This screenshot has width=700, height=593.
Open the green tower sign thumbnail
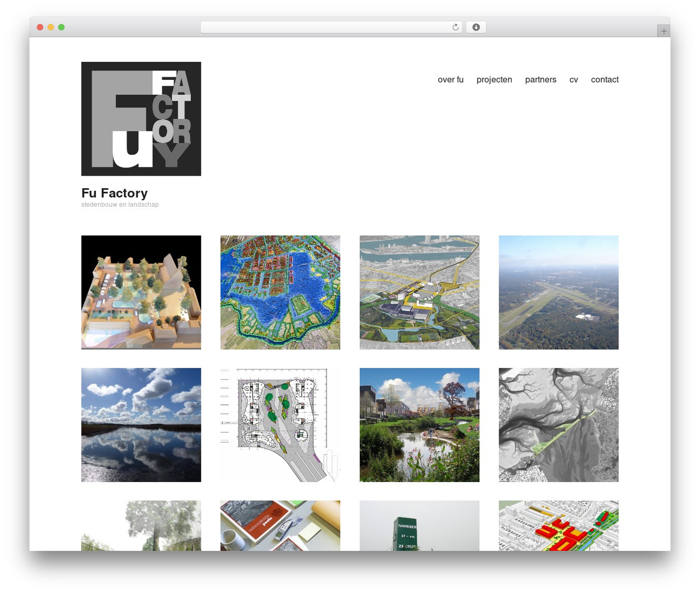pyautogui.click(x=419, y=526)
